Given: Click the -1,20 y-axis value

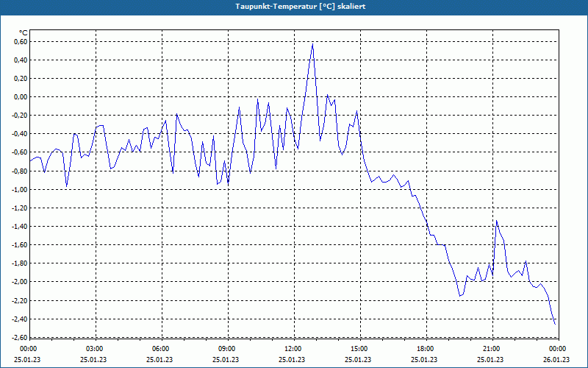Looking at the screenshot, I should (21, 208).
